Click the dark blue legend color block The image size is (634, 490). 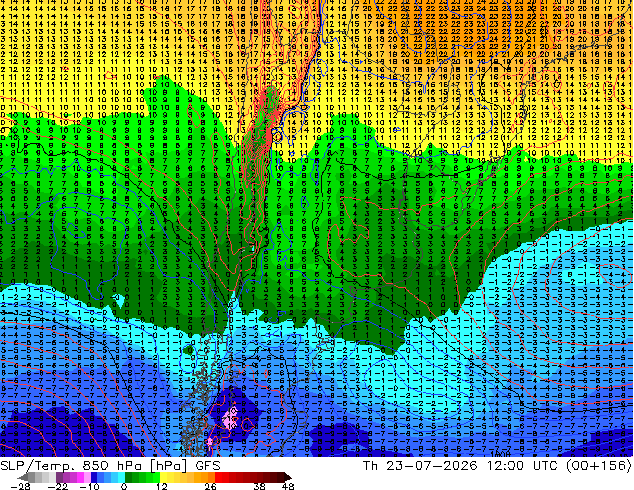click(x=94, y=477)
